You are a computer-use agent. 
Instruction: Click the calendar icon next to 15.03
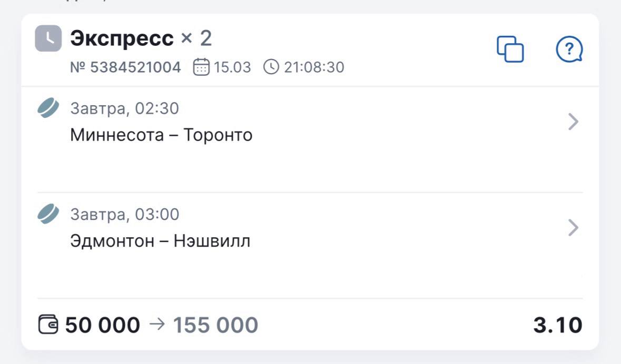coord(201,67)
